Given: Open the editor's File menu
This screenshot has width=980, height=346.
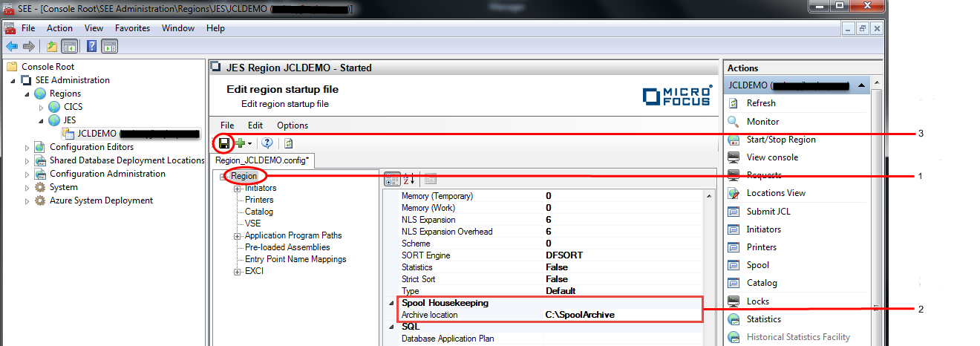Looking at the screenshot, I should coord(227,125).
